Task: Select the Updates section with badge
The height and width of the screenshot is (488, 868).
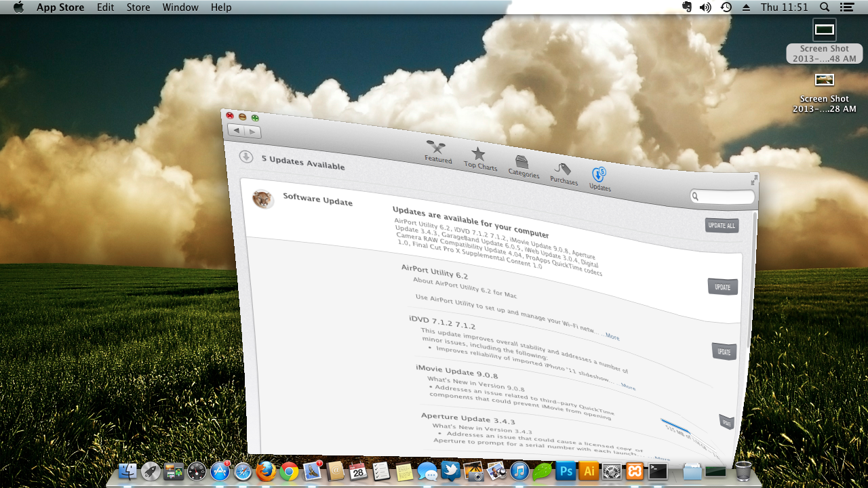Action: point(599,180)
